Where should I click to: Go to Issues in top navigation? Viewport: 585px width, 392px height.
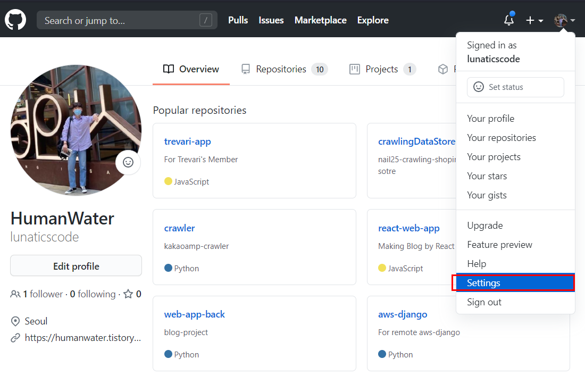(271, 20)
